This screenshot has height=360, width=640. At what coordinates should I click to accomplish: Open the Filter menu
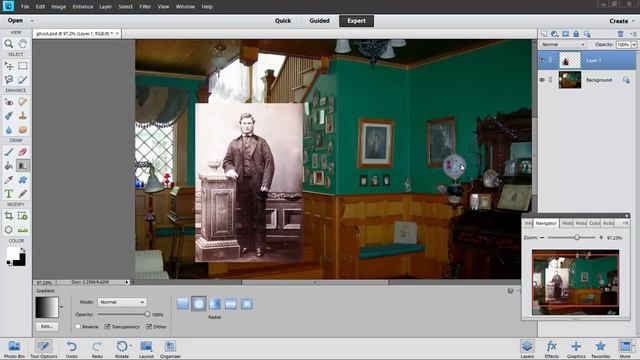coord(145,7)
